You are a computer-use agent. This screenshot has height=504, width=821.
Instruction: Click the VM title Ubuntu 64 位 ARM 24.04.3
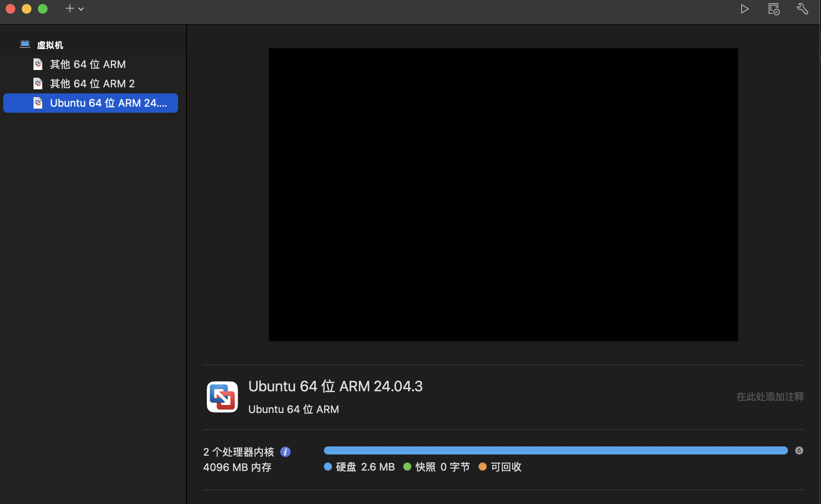(x=336, y=386)
